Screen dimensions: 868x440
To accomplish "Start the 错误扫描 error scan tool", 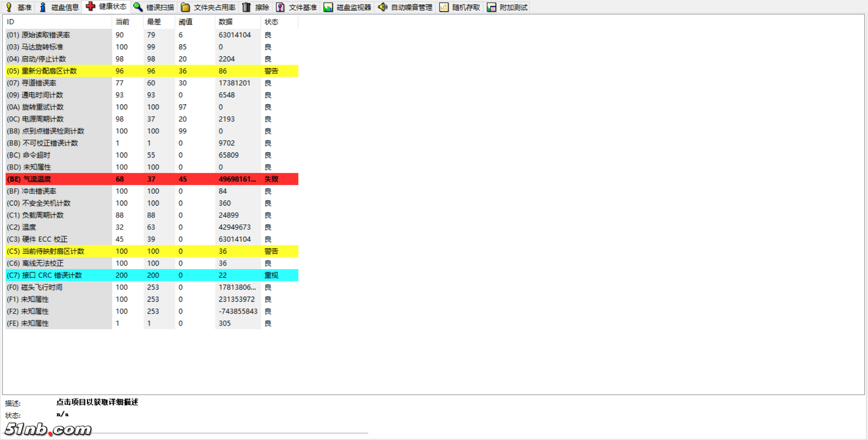I will pyautogui.click(x=154, y=7).
